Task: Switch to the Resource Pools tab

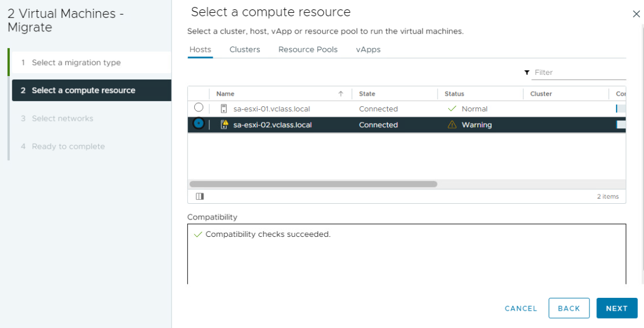Action: (308, 49)
